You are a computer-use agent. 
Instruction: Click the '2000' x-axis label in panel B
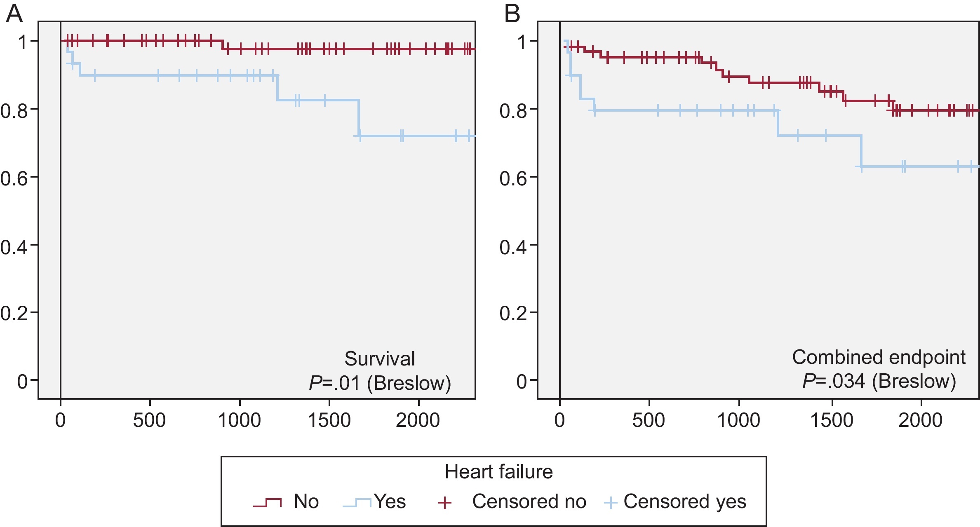pos(920,421)
